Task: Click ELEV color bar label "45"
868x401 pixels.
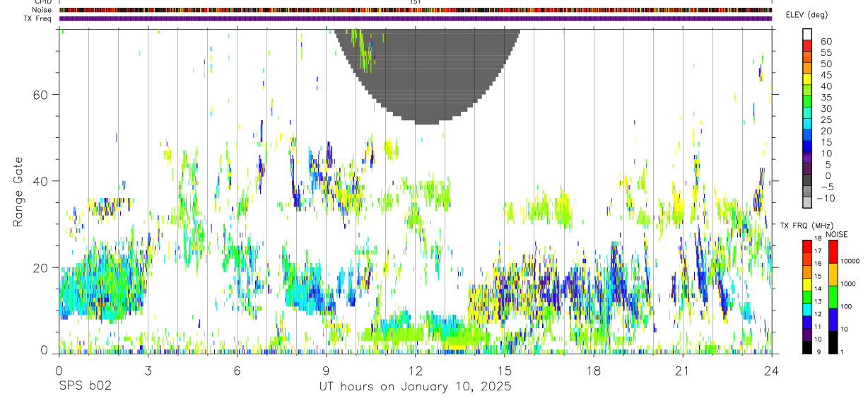Action: 826,75
